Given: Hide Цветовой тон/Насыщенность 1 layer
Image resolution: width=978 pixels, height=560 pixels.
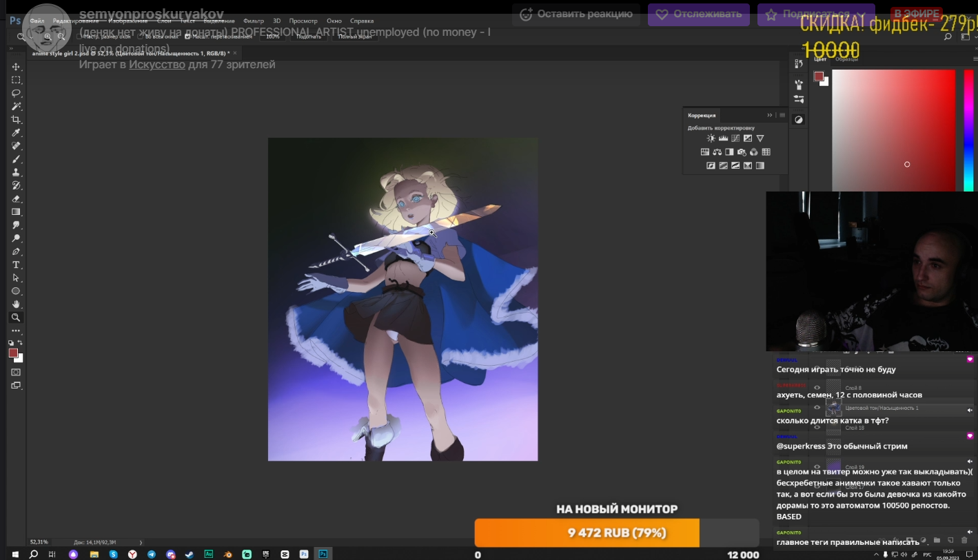Looking at the screenshot, I should point(817,408).
